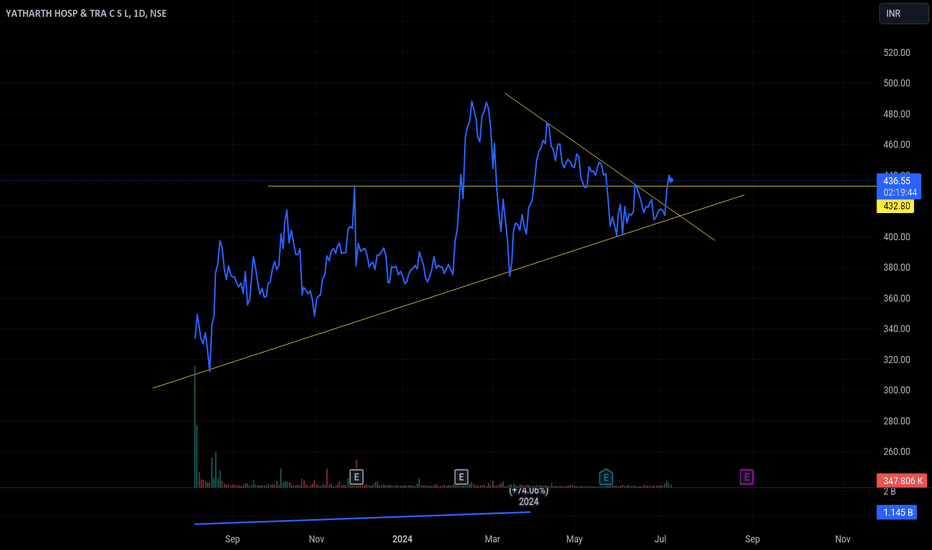The width and height of the screenshot is (932, 550).
Task: Open the teal E earnings marker
Action: tap(606, 476)
